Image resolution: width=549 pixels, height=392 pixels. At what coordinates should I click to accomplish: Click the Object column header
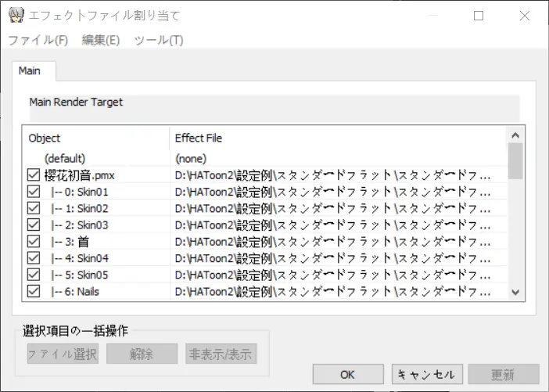pyautogui.click(x=96, y=138)
